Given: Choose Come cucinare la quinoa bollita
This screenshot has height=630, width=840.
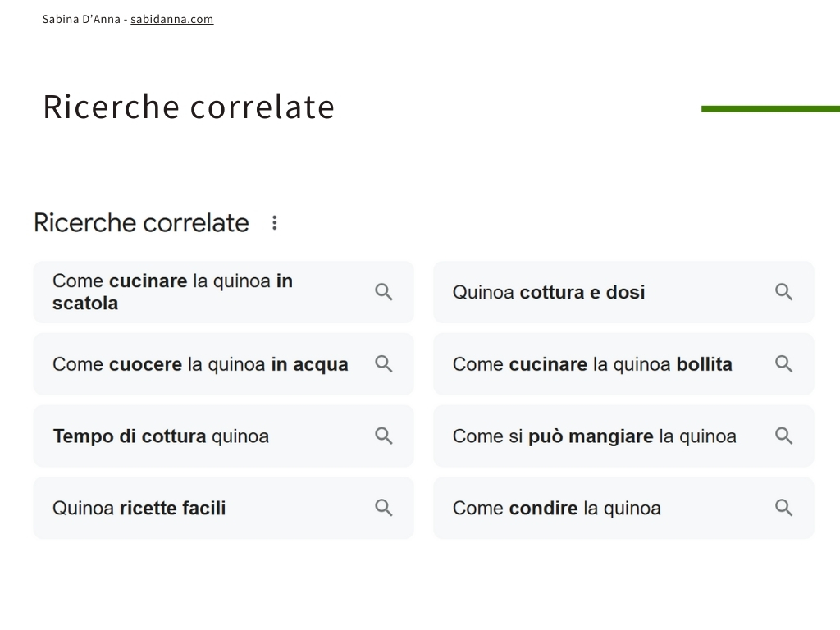Looking at the screenshot, I should [623, 363].
